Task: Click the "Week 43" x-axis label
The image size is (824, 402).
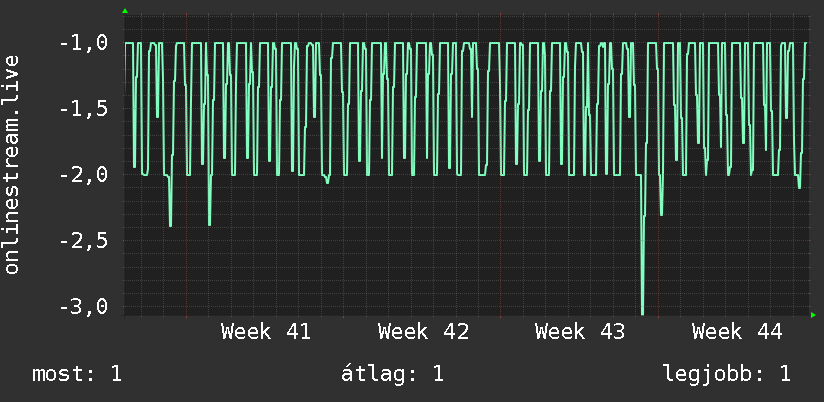Action: pos(580,332)
